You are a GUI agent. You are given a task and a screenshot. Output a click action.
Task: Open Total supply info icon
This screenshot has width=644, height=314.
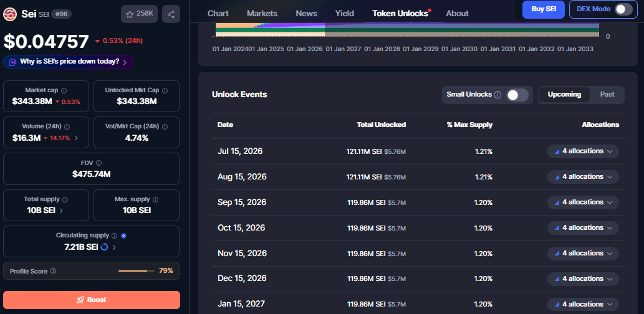[65, 199]
